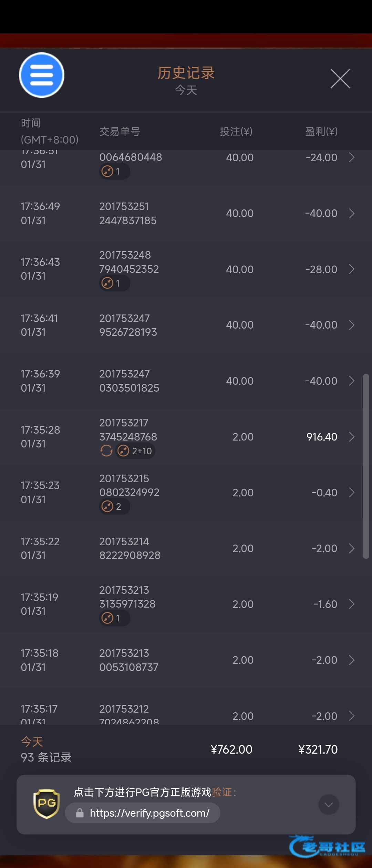Click the respin circular arrows icon
This screenshot has width=372, height=868.
point(106,451)
